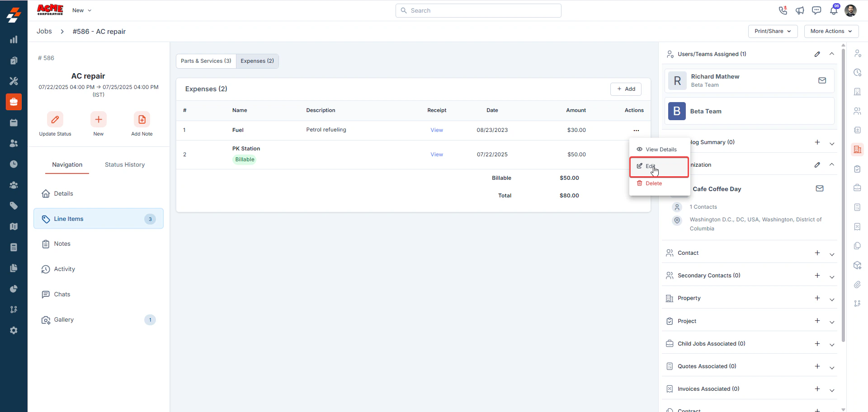868x412 pixels.
Task: Open Gallery in navigation list
Action: click(99, 320)
